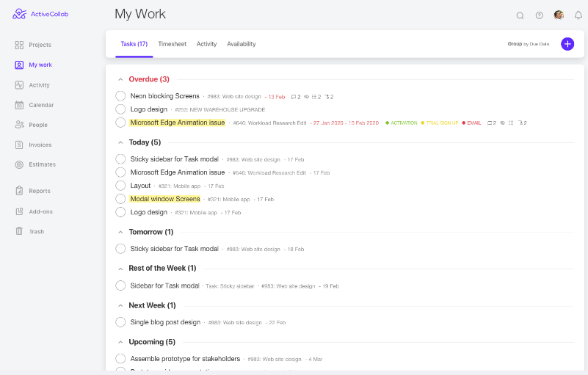Go to People via sidebar icon

[x=19, y=125]
